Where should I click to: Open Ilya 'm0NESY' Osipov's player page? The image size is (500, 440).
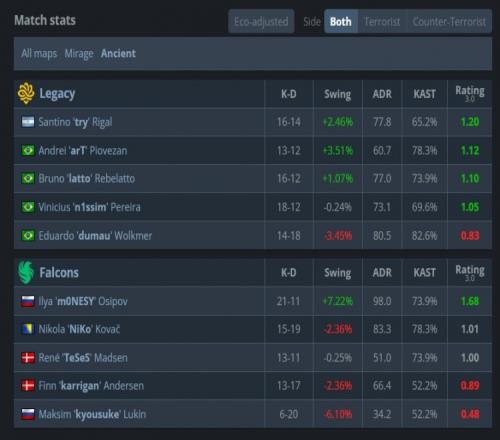tap(83, 301)
